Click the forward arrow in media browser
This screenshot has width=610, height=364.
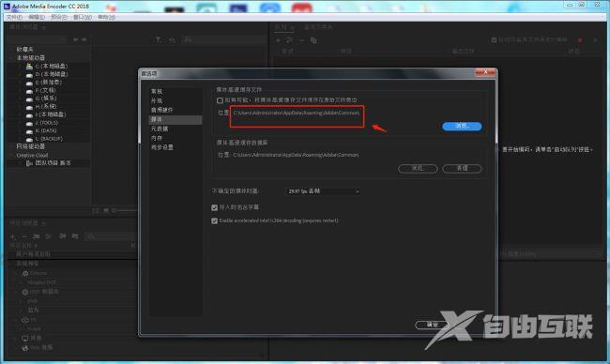[84, 39]
